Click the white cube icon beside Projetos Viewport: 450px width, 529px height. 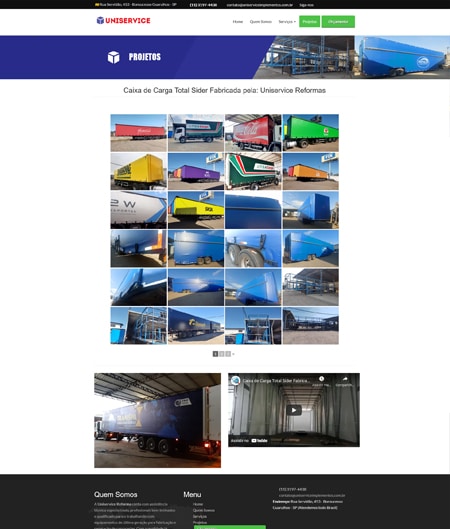point(113,57)
